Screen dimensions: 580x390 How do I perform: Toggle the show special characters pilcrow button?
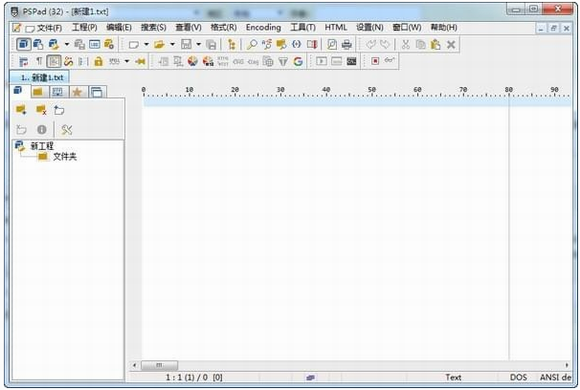[39, 61]
